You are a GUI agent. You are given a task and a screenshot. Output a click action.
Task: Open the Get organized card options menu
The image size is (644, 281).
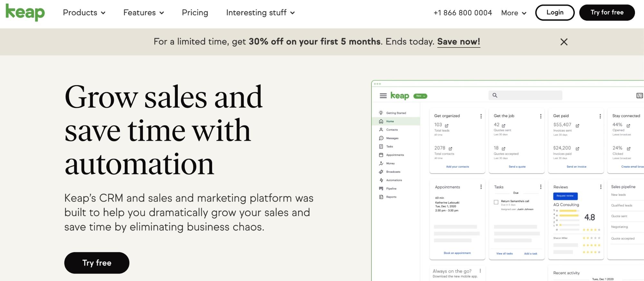pyautogui.click(x=481, y=116)
